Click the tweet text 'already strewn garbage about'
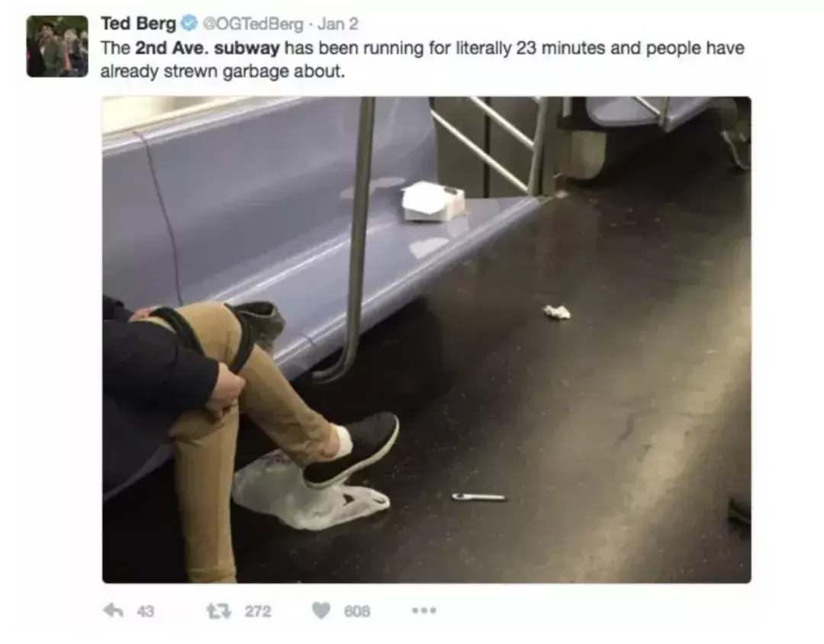824x644 pixels. [x=221, y=72]
